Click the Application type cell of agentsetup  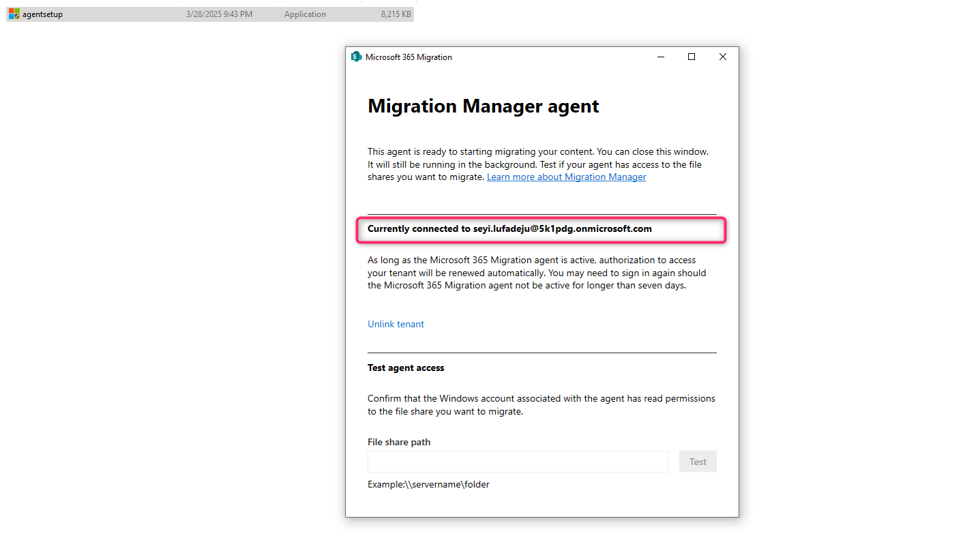(305, 14)
